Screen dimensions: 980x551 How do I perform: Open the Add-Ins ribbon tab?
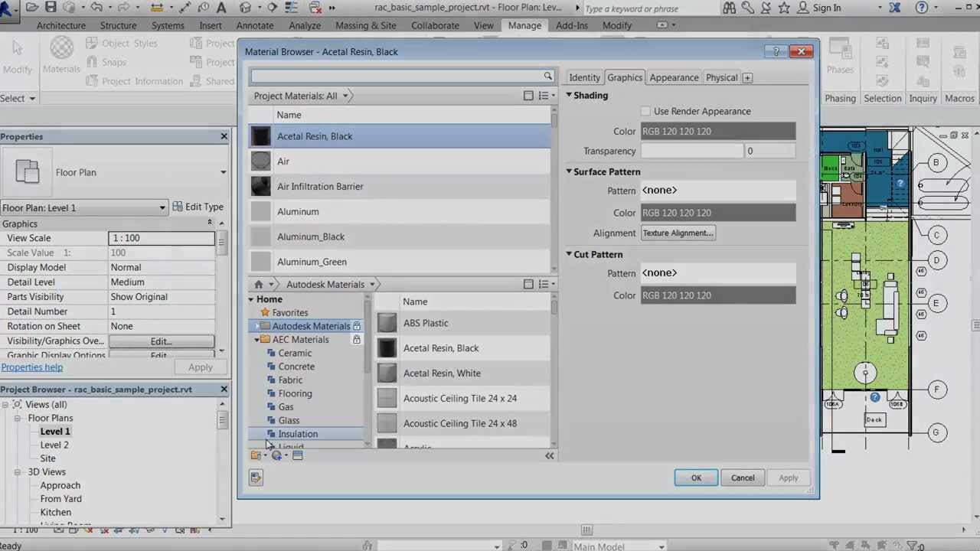(x=572, y=25)
